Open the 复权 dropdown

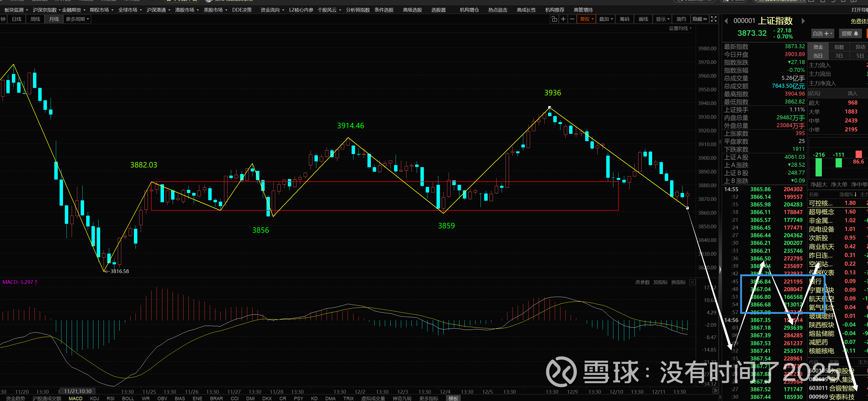[587, 19]
